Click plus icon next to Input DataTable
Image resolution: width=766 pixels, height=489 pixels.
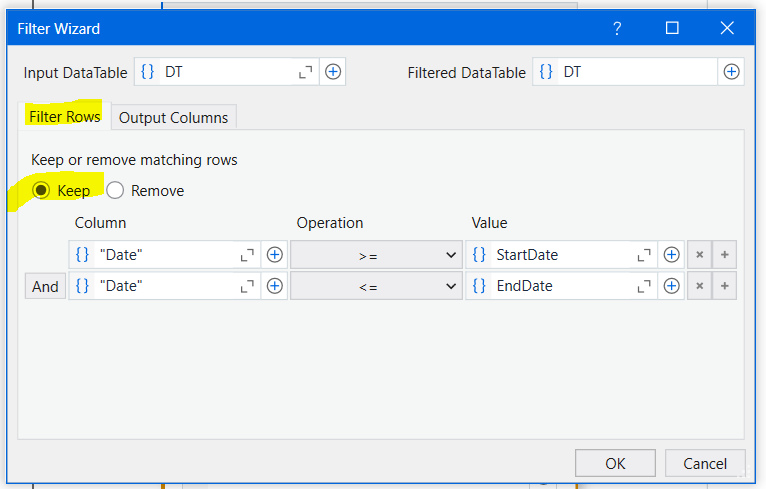coord(334,72)
